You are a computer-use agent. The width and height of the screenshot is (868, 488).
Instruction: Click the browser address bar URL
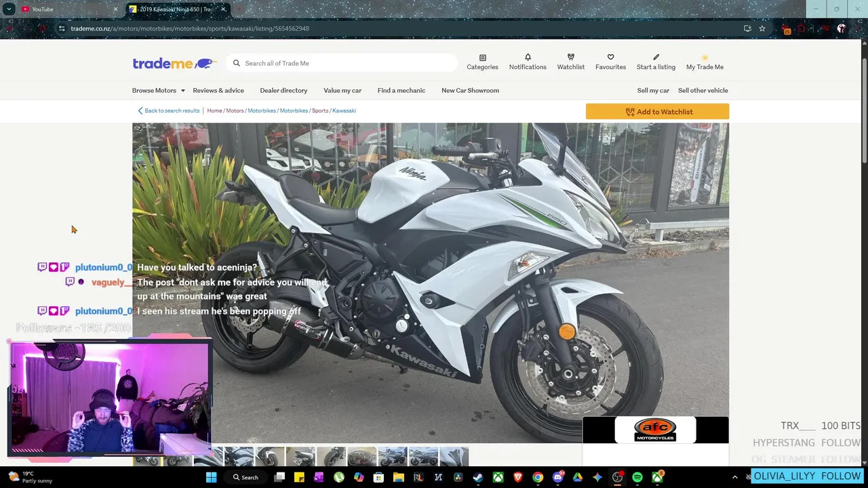pyautogui.click(x=190, y=28)
